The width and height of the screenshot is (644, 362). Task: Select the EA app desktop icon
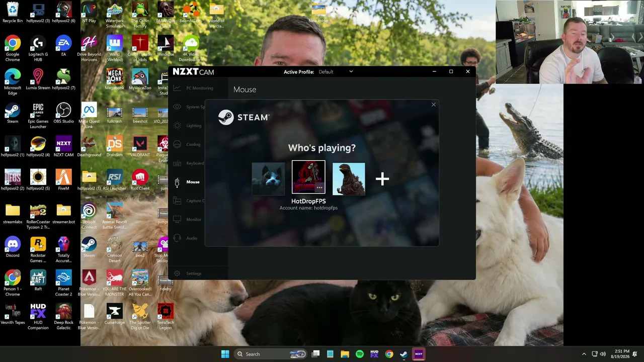(x=63, y=46)
